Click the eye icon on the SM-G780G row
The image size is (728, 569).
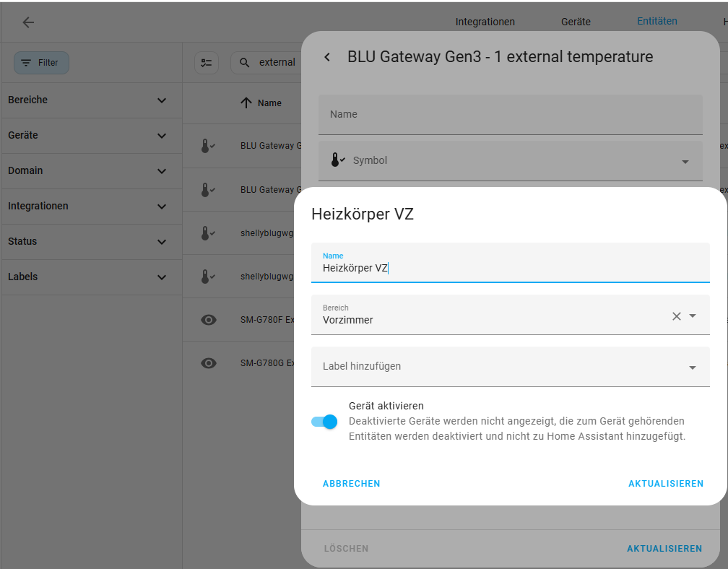(209, 362)
